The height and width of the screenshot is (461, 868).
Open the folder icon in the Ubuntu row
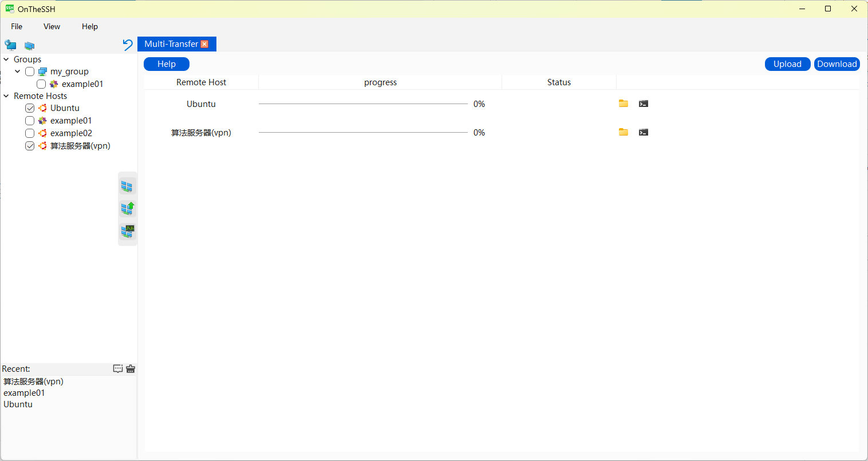click(x=624, y=104)
